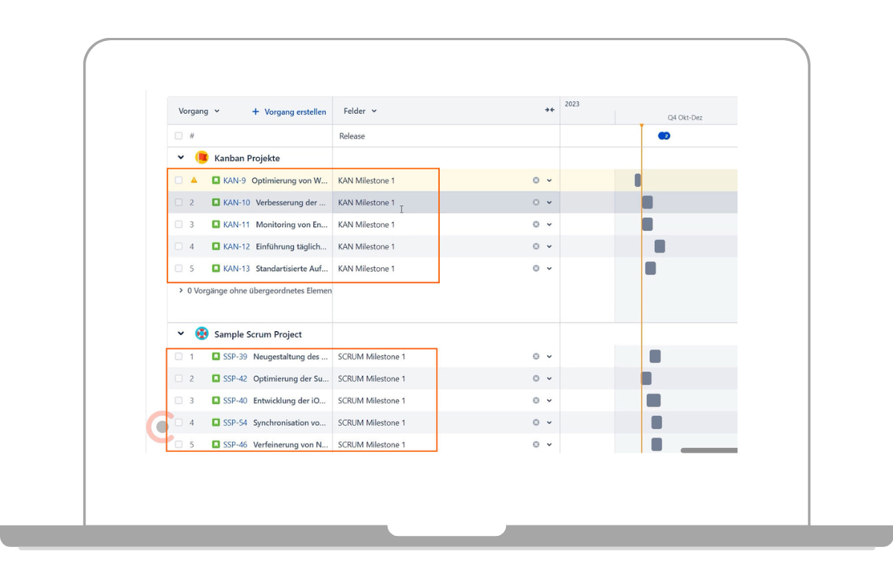Click the blue release marker badge in timeline

pos(664,136)
